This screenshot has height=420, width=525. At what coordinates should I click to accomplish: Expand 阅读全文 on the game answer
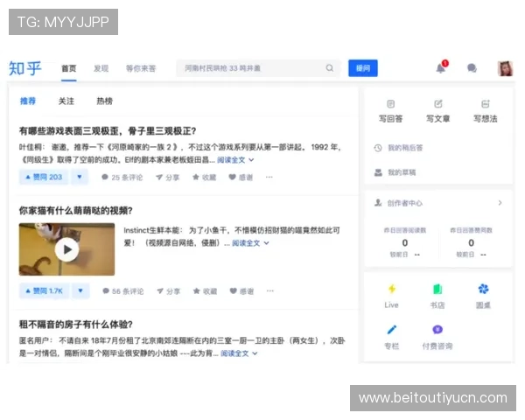pos(235,160)
